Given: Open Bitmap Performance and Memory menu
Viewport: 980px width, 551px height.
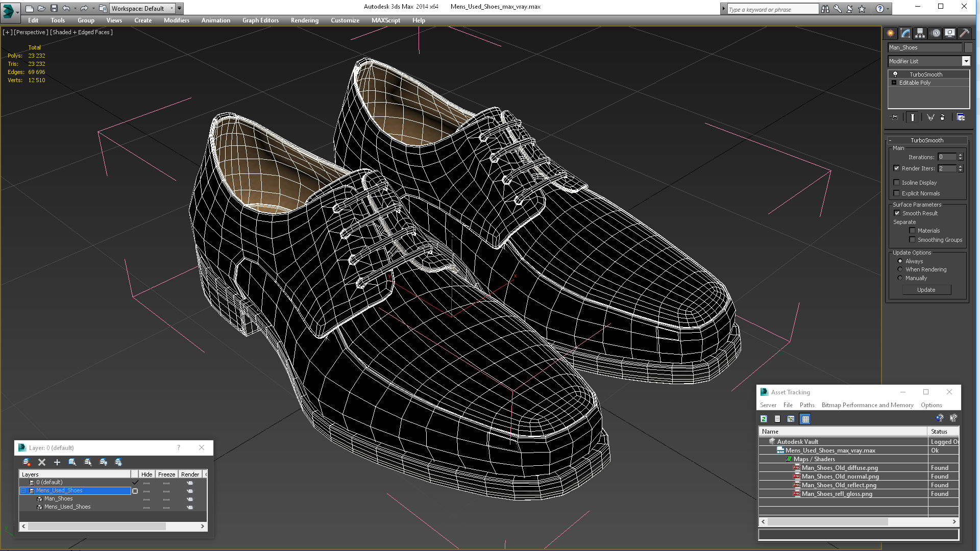Looking at the screenshot, I should point(868,405).
